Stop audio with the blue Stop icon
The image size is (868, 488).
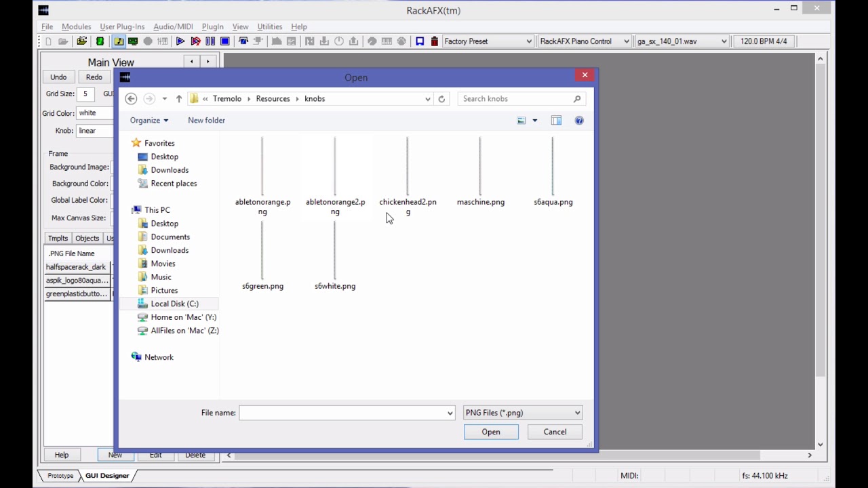coord(225,41)
